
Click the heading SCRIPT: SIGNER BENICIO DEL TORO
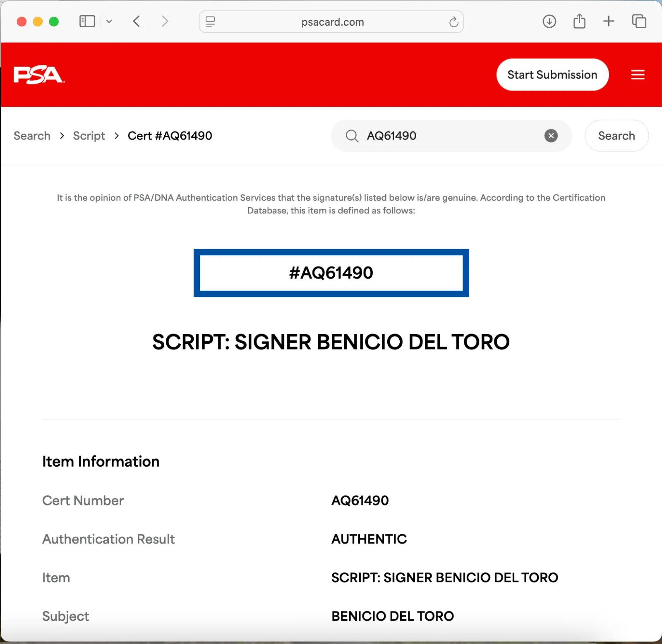click(331, 342)
